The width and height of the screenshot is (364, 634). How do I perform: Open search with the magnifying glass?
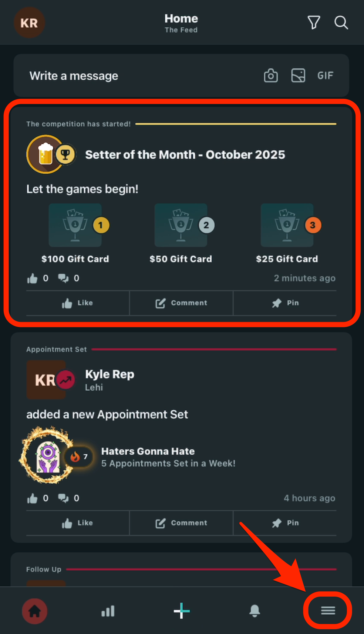point(341,23)
